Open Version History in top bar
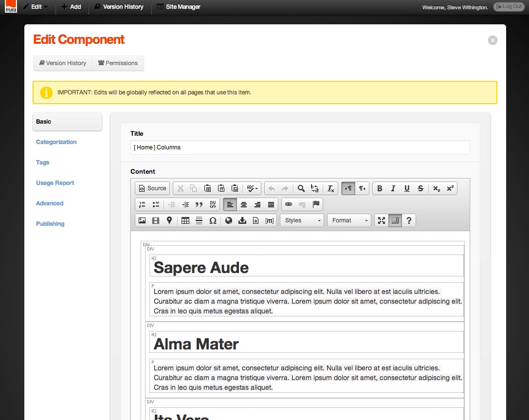The width and height of the screenshot is (529, 420). coord(119,7)
